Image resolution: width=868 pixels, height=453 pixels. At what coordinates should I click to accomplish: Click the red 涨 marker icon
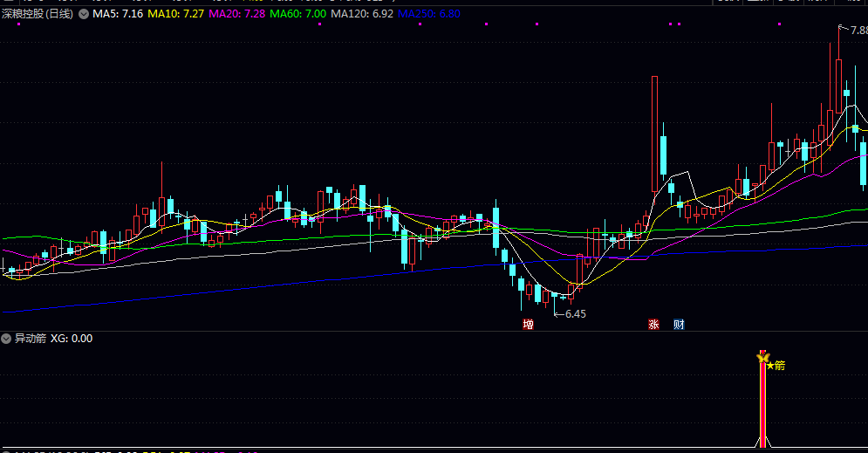pos(653,325)
